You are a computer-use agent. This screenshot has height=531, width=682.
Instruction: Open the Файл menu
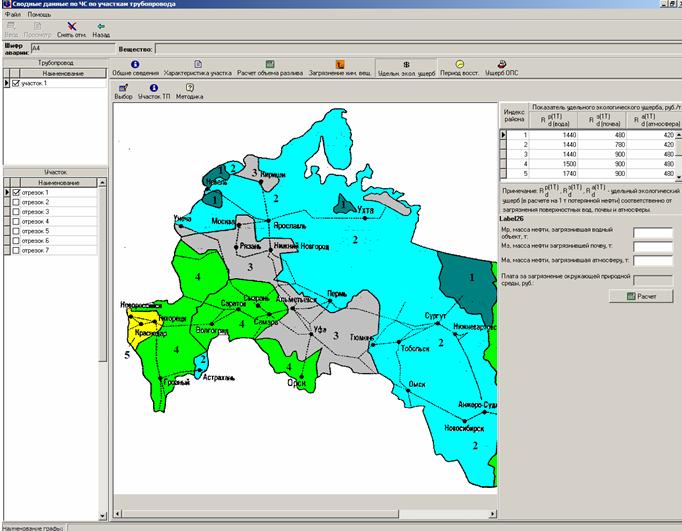11,13
